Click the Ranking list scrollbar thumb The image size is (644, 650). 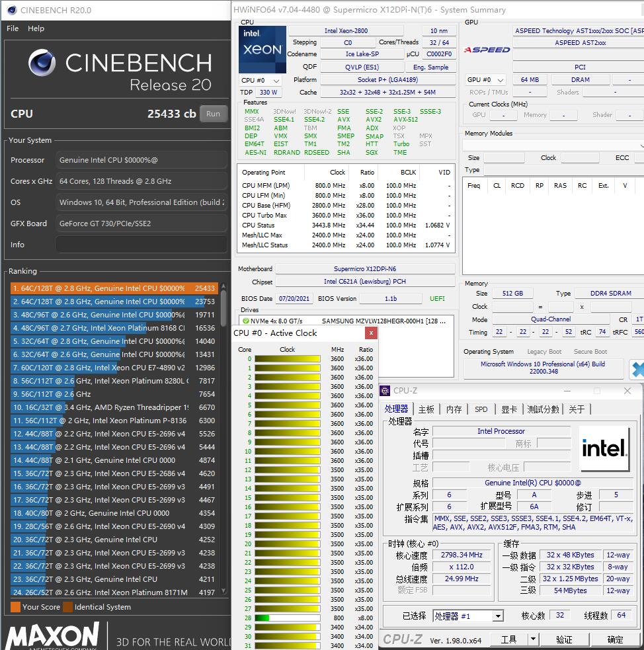click(223, 308)
